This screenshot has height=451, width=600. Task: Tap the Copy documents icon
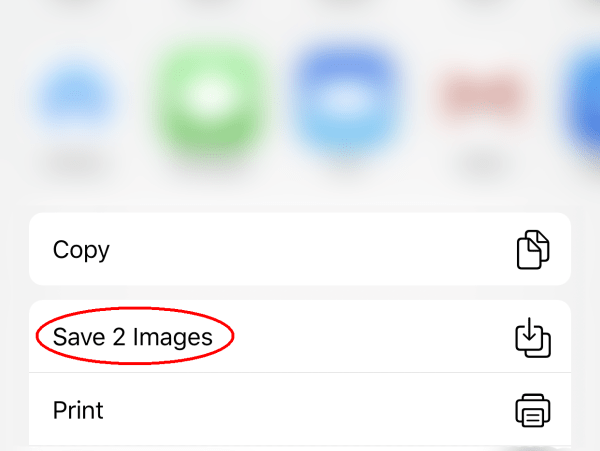(533, 249)
